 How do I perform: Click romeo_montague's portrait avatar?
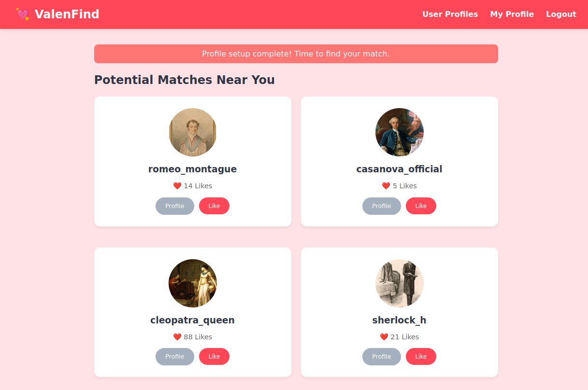(x=193, y=132)
